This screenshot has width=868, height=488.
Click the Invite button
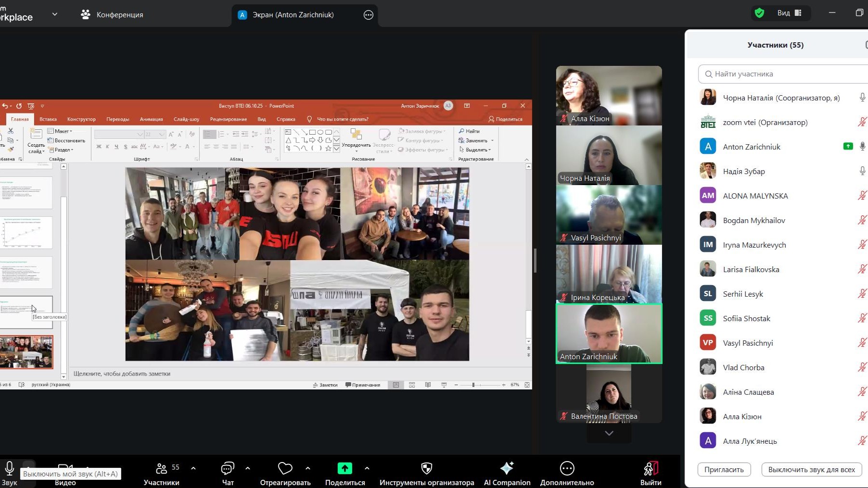pyautogui.click(x=724, y=470)
